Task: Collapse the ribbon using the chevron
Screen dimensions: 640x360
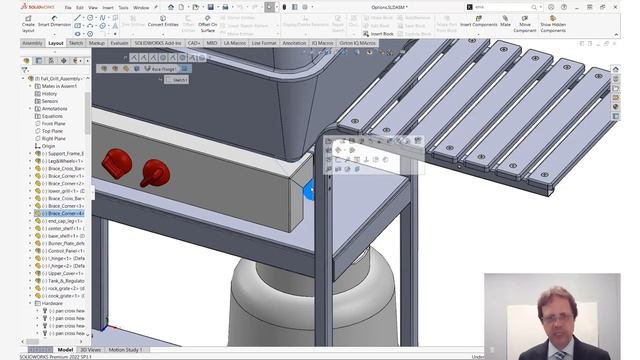Action: (616, 35)
